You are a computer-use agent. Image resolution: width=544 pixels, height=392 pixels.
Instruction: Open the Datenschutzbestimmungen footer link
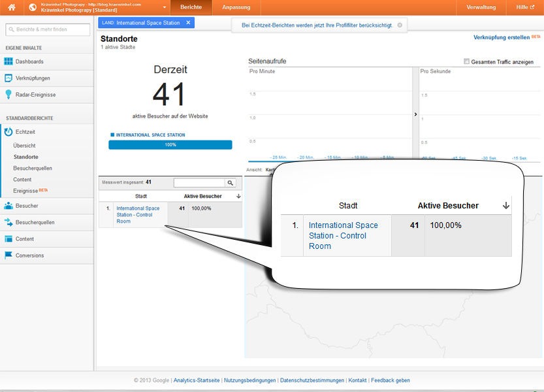312,380
